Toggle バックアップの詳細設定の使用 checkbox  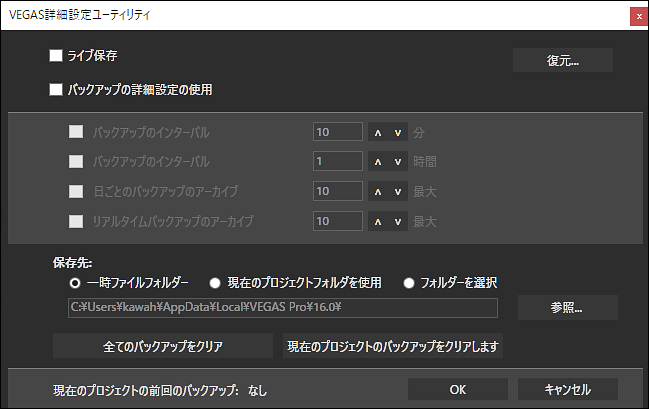(x=56, y=89)
